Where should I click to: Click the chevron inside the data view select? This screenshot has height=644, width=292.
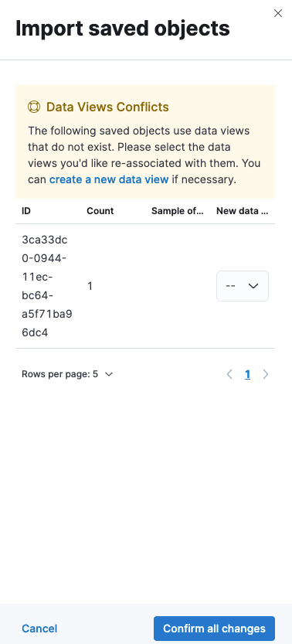pos(253,286)
